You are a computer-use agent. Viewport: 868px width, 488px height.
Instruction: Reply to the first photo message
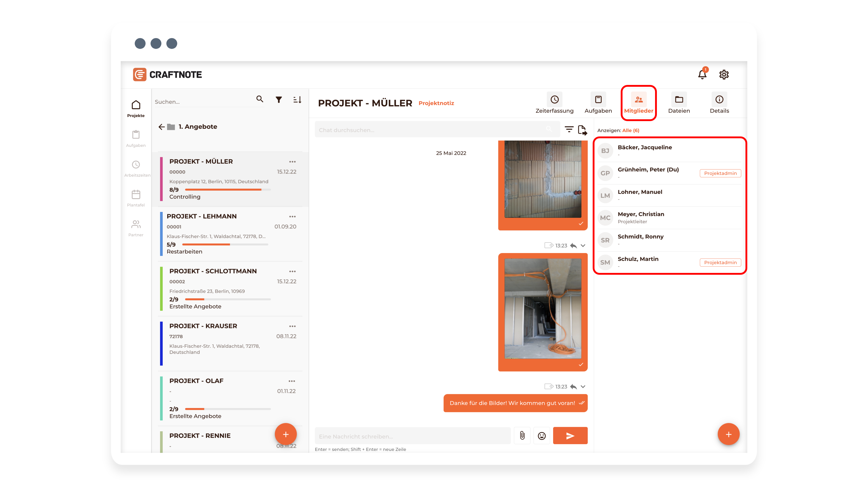(x=573, y=246)
